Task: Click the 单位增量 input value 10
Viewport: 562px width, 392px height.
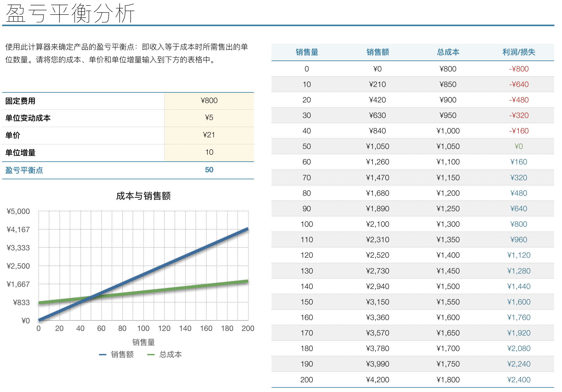Action: tap(209, 152)
